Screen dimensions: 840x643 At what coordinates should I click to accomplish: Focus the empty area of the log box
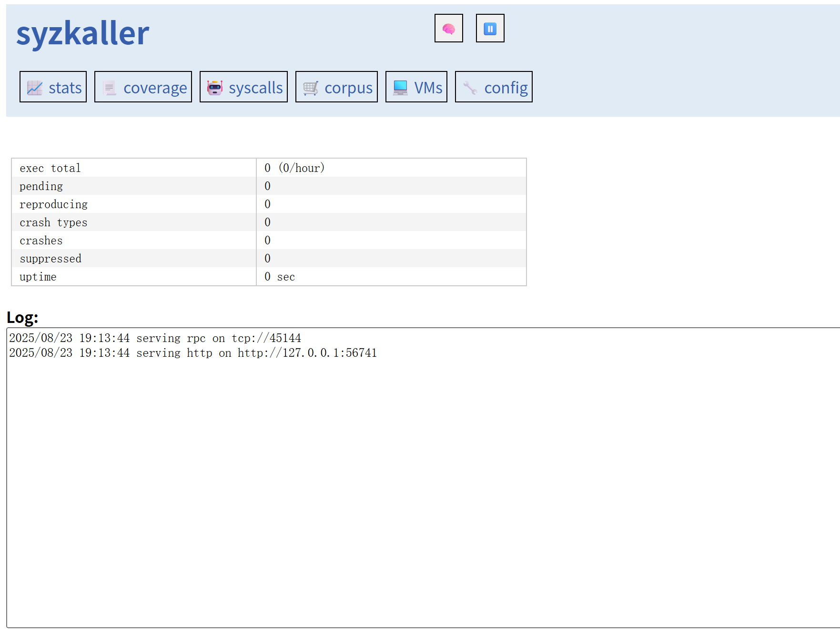click(x=419, y=491)
